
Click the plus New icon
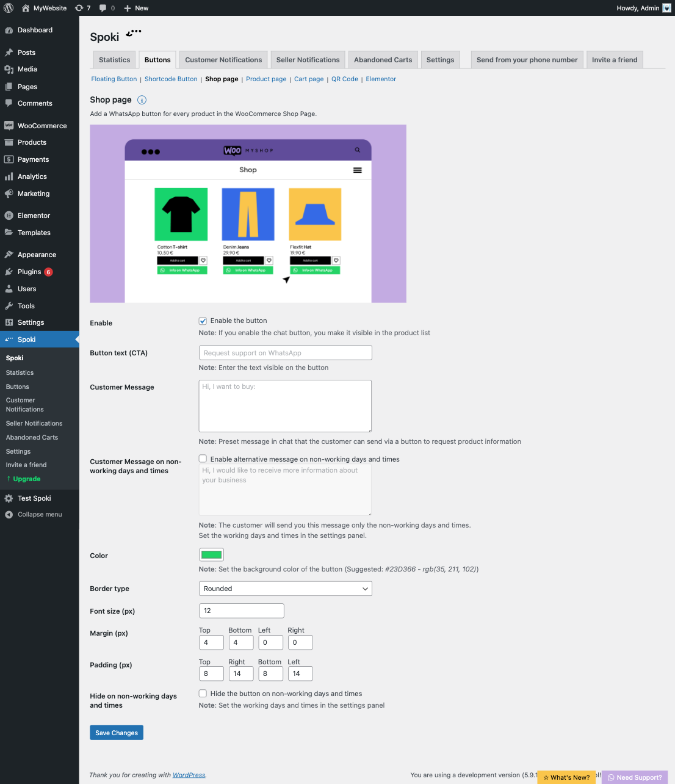pos(128,8)
